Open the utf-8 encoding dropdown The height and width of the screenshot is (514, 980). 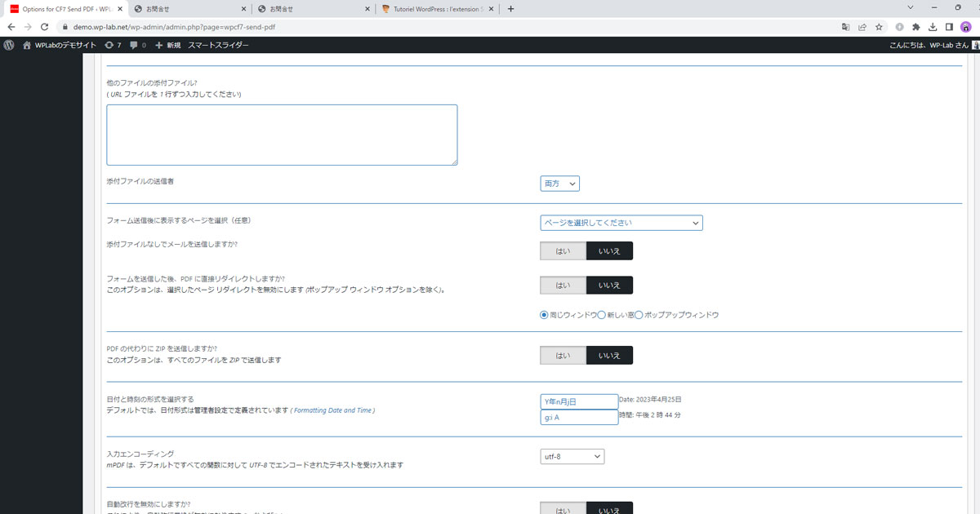(x=572, y=456)
